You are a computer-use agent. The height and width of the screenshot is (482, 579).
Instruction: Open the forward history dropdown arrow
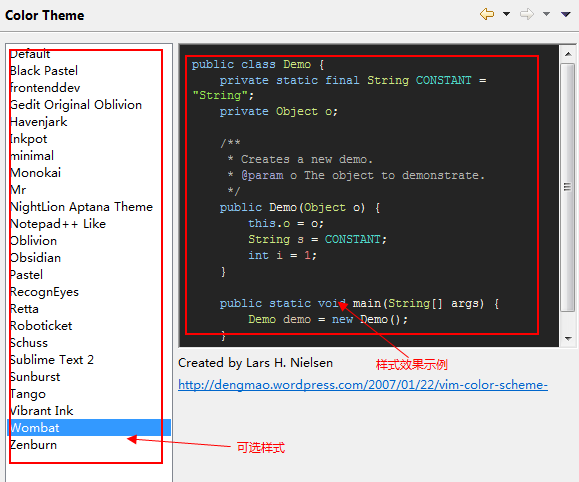[547, 14]
